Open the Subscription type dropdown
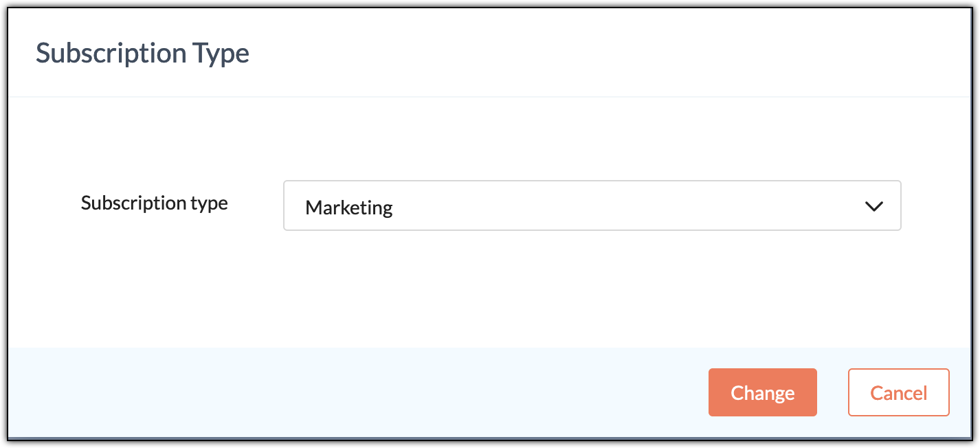Screen dimensions: 980x448 (x=592, y=205)
